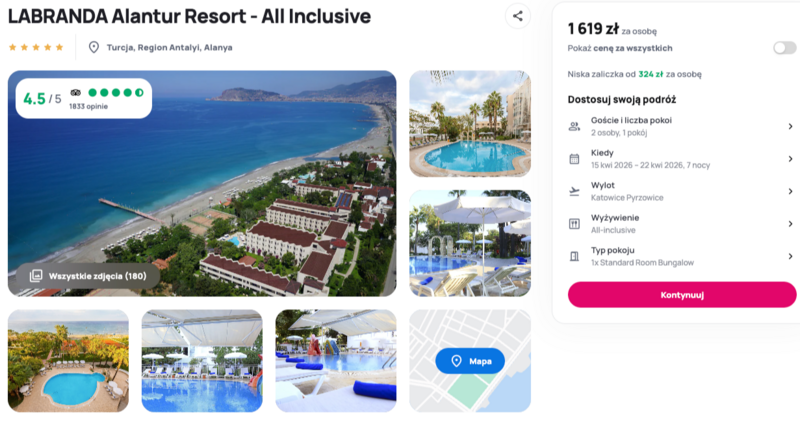Click the calendar icon next to Kiedy
Viewport: 800px width, 421px height.
tap(574, 159)
